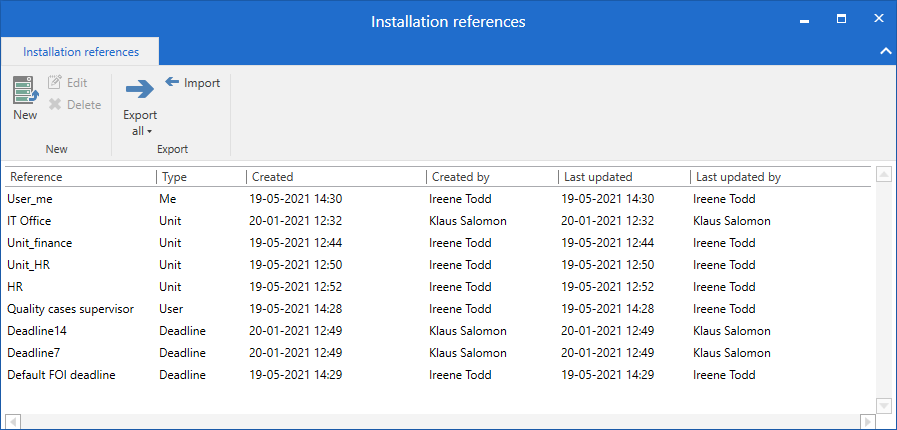Open the Export all dropdown arrow
The image size is (897, 430).
149,131
